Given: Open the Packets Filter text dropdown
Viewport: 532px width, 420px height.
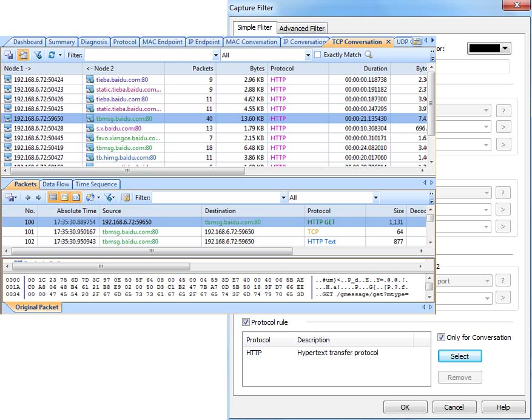Looking at the screenshot, I should click(284, 198).
